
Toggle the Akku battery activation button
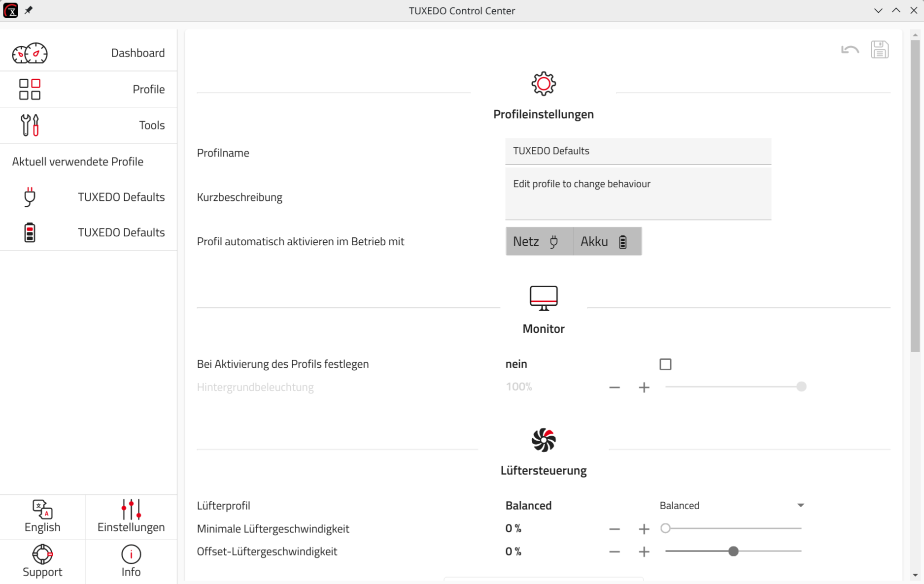coord(607,241)
